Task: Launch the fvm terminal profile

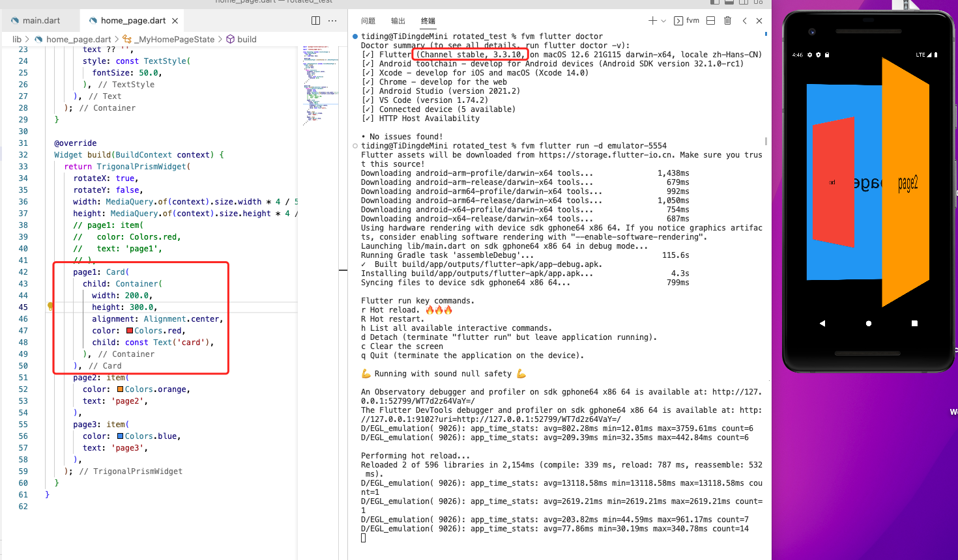Action: pyautogui.click(x=686, y=20)
